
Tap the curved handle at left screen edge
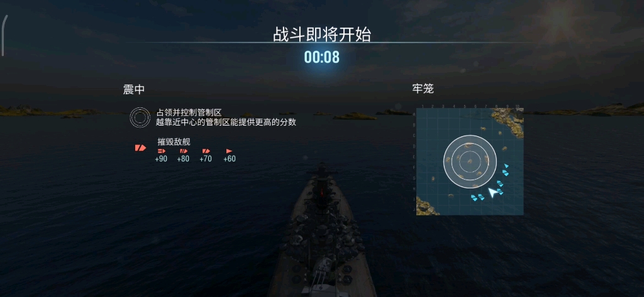(x=4, y=35)
